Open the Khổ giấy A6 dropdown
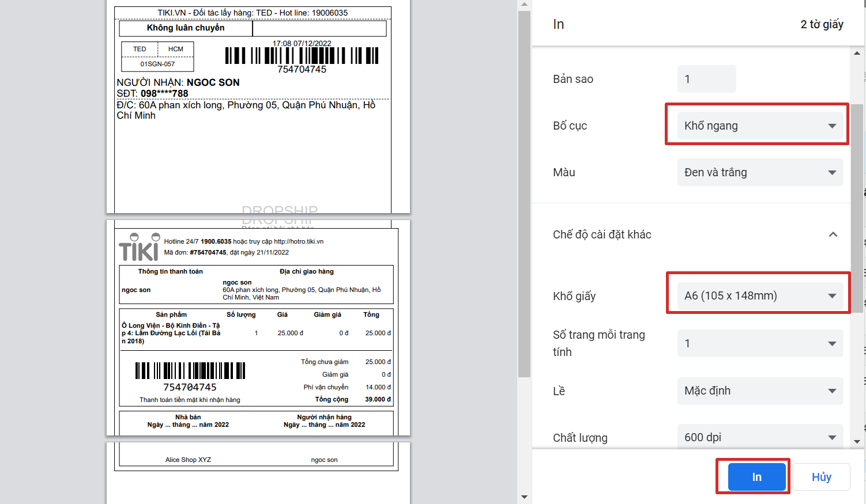Viewport: 866px width, 504px height. (760, 295)
